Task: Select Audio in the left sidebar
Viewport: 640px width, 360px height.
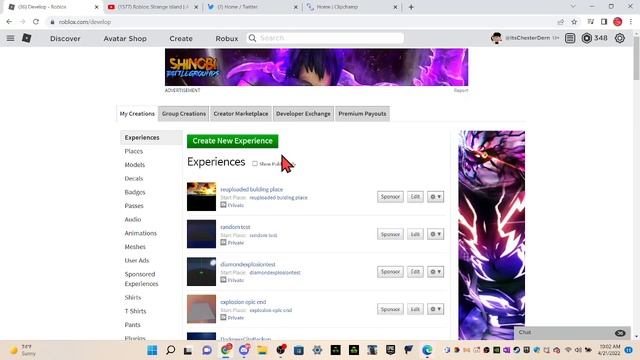Action: click(133, 219)
